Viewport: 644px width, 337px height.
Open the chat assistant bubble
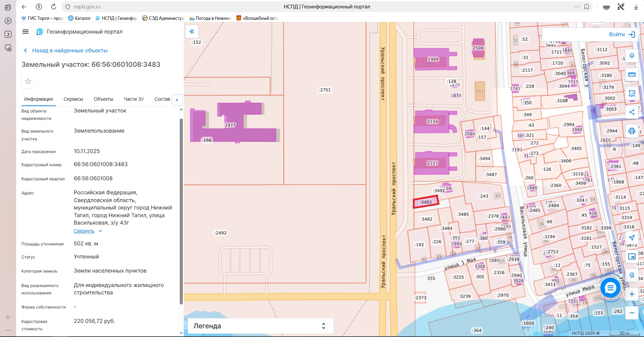click(x=610, y=288)
